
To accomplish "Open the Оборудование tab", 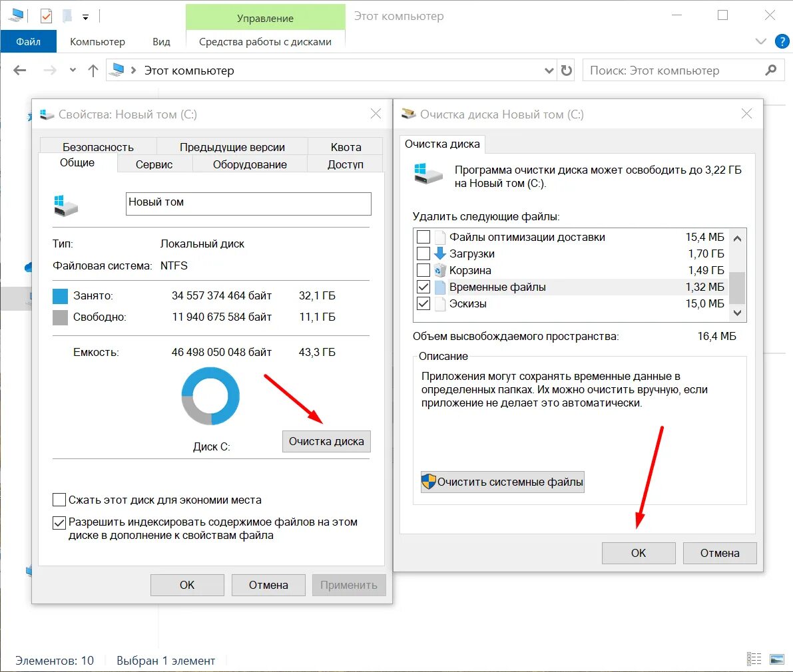I will click(250, 164).
